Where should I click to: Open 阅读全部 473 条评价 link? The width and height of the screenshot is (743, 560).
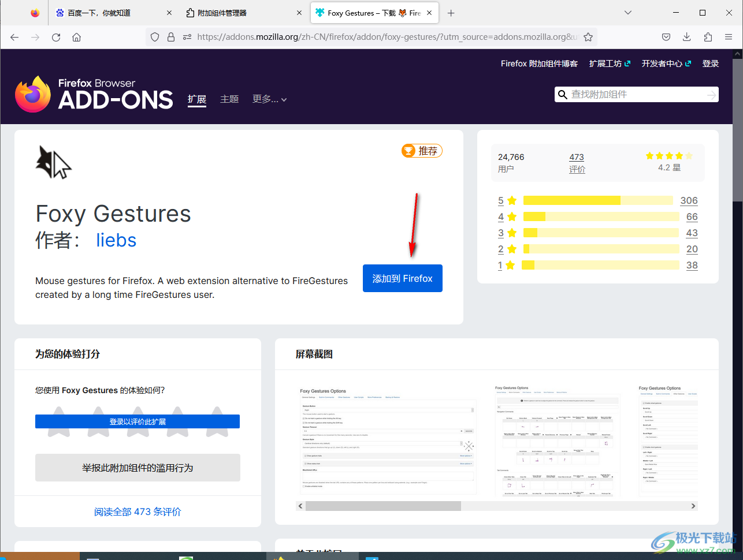[x=138, y=512]
